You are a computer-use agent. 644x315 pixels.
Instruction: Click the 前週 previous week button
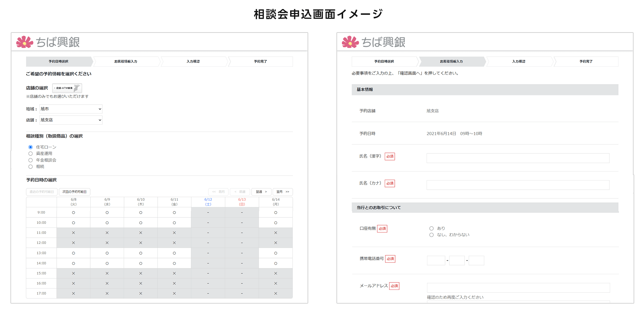tap(240, 192)
